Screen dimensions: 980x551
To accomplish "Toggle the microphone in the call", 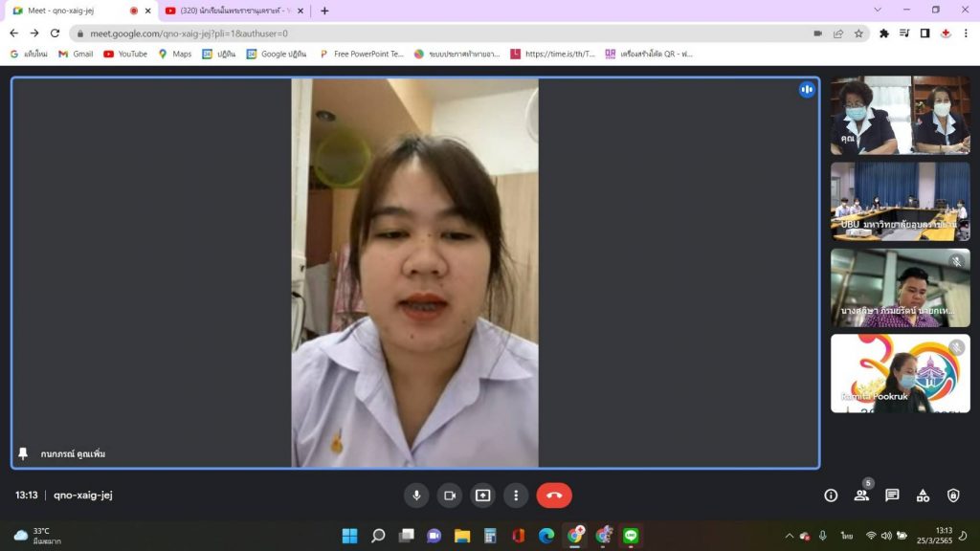I will (416, 496).
